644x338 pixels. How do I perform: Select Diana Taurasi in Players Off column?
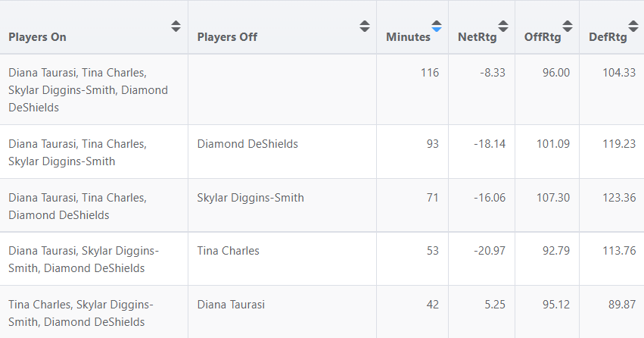(231, 305)
